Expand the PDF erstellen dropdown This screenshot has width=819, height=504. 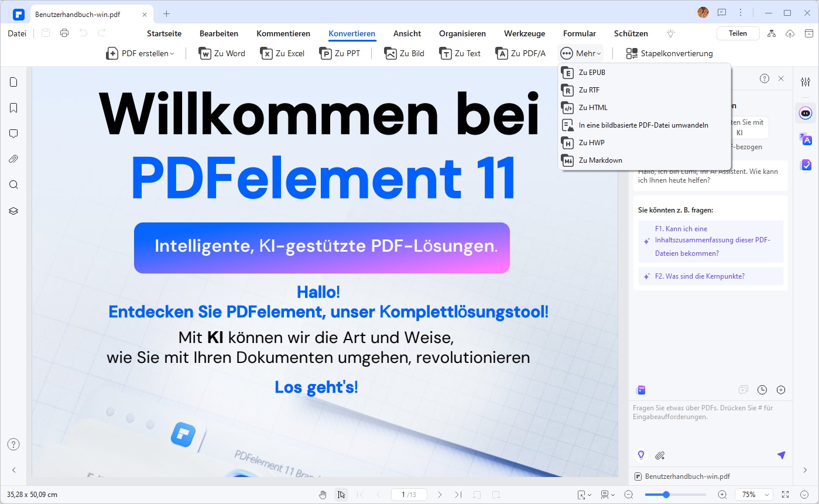click(x=140, y=53)
